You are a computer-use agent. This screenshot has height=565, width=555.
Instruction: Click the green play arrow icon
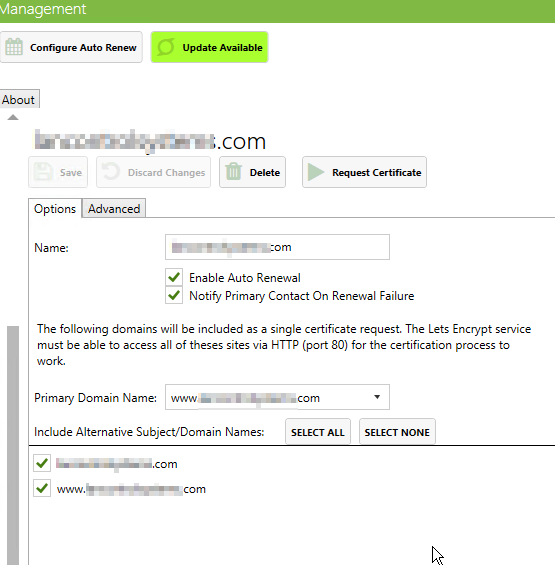[x=316, y=172]
